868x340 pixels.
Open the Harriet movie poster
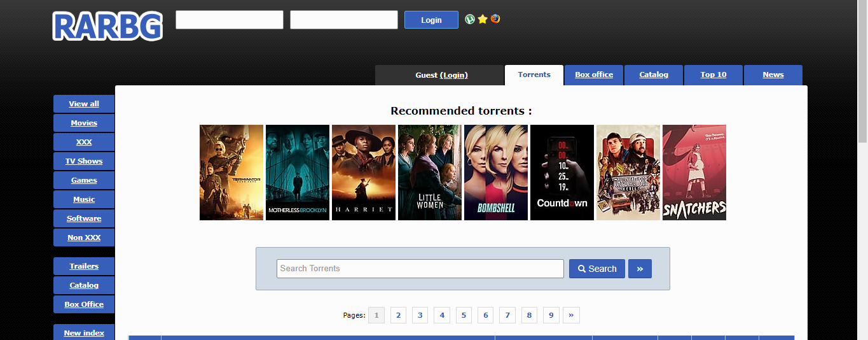click(364, 173)
